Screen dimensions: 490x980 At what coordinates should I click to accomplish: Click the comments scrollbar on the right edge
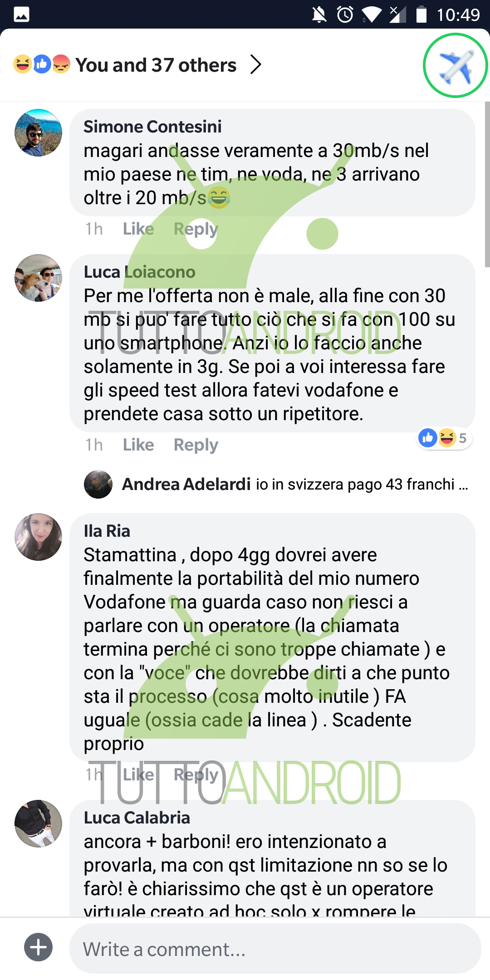[487, 184]
